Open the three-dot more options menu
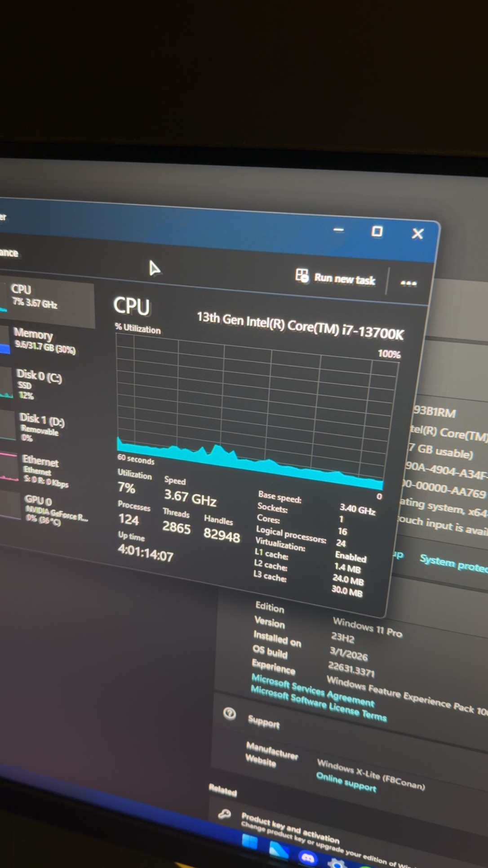Screen dimensions: 488x868 [x=408, y=283]
